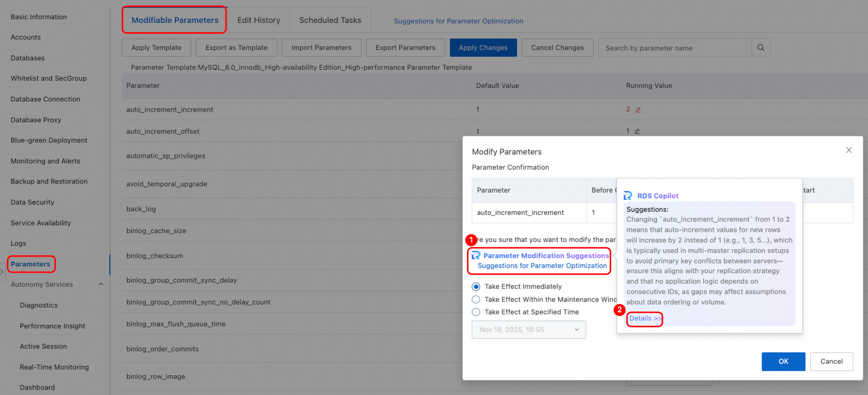Viewport: 868px width, 395px height.
Task: Click the search by parameter name field
Action: pos(674,48)
